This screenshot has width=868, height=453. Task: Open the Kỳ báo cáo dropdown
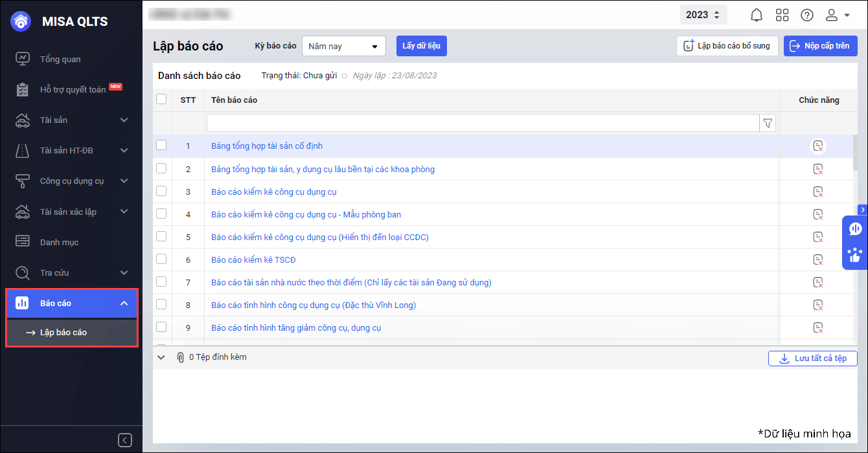[343, 46]
